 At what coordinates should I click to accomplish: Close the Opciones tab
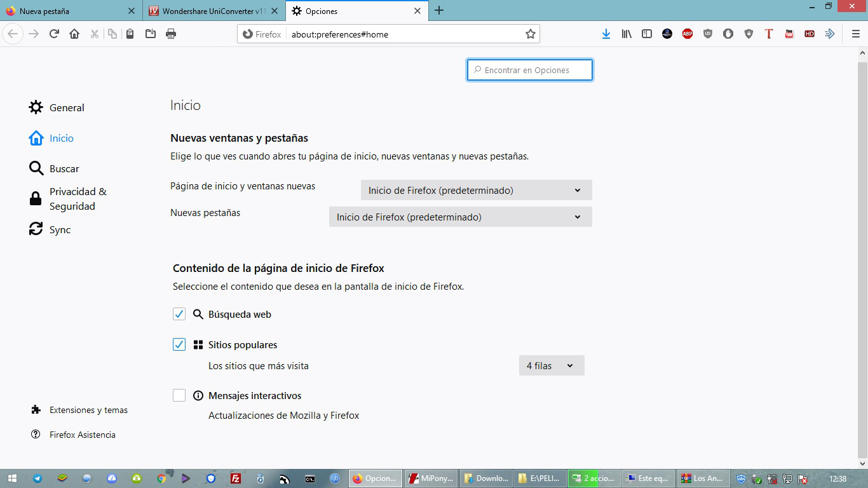click(x=417, y=11)
